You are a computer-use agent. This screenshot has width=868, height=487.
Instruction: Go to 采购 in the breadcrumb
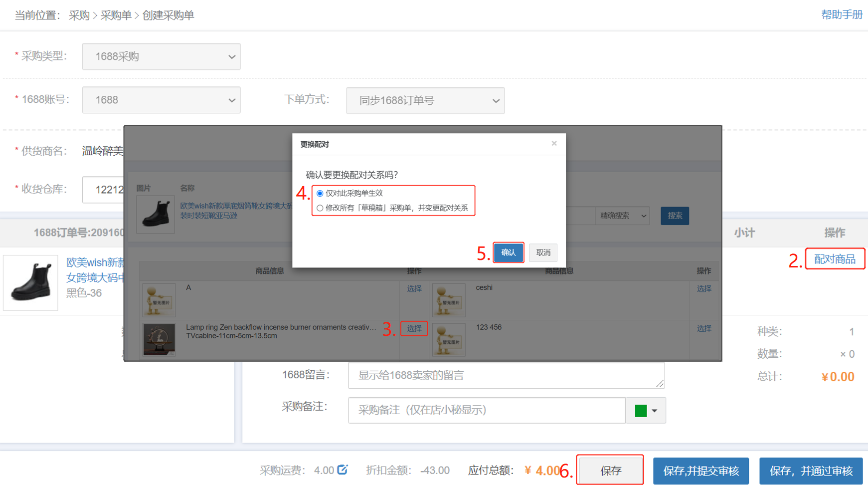(x=79, y=15)
